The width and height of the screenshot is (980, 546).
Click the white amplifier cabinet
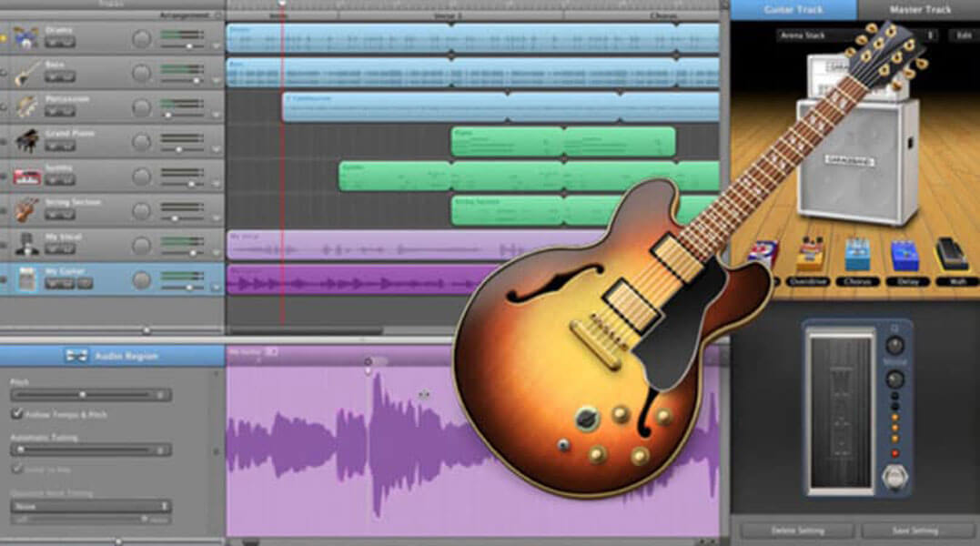[x=858, y=161]
